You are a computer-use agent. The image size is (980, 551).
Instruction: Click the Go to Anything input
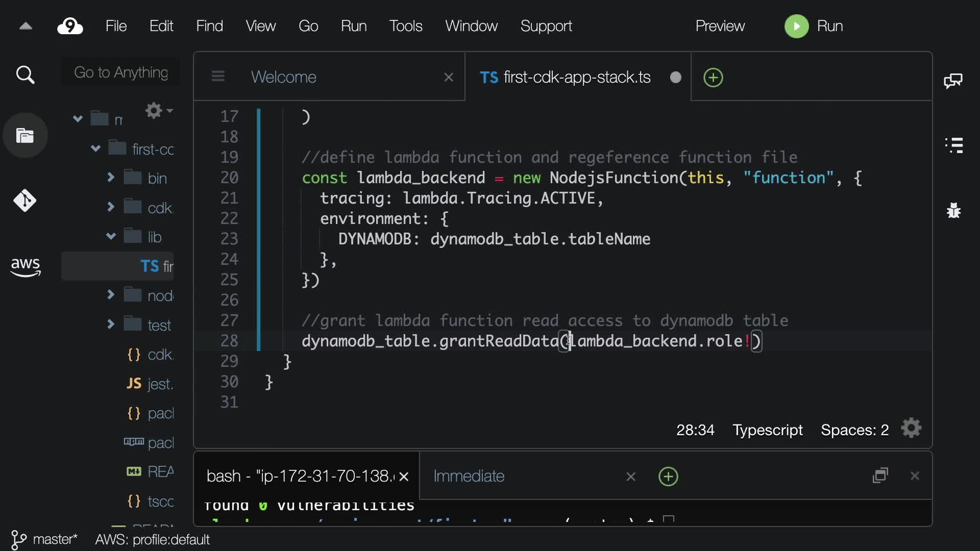click(x=121, y=72)
